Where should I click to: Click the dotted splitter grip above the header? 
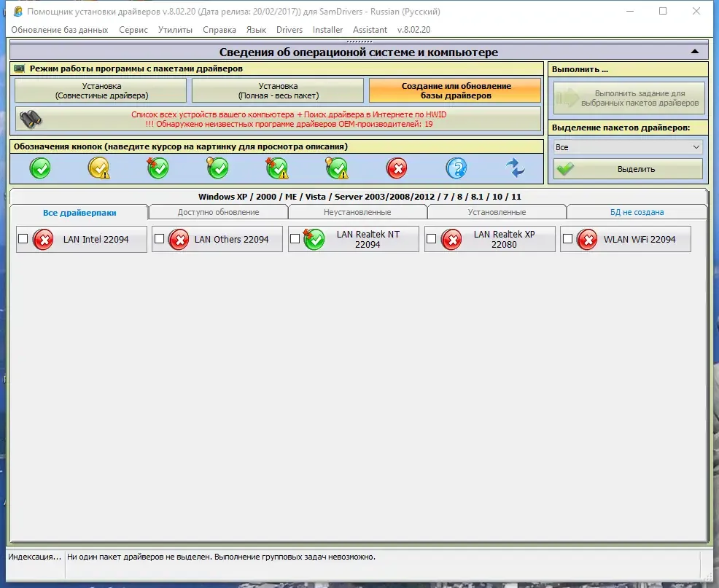tap(359, 42)
